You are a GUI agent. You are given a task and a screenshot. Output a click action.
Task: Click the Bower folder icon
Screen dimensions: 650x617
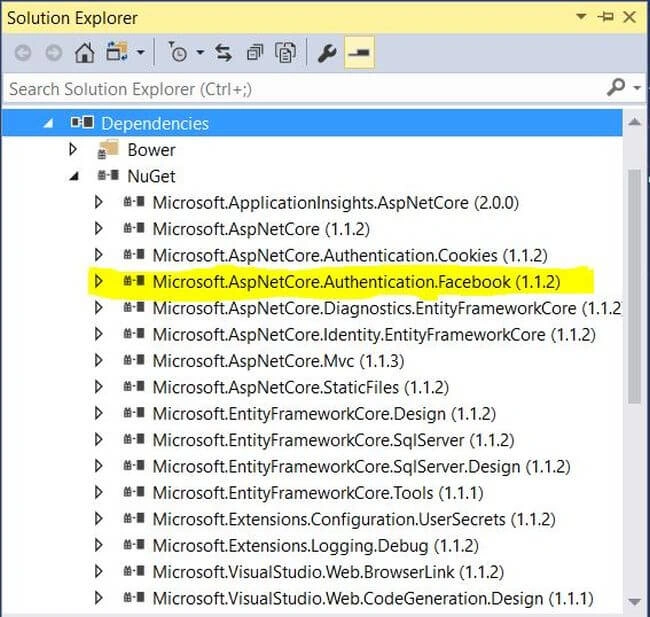[108, 150]
